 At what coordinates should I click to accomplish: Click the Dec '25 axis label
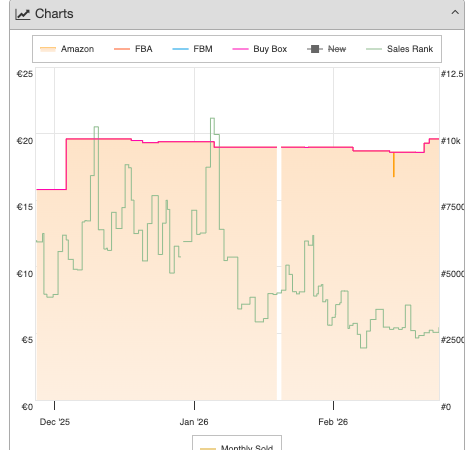point(55,422)
